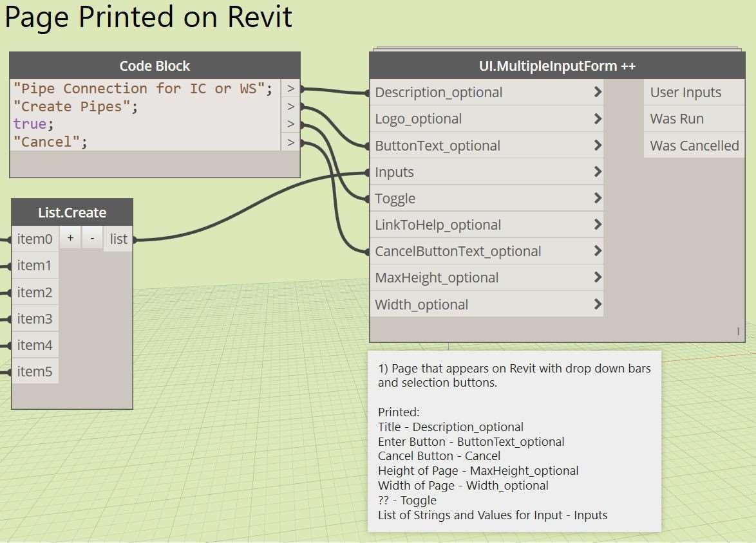
Task: Click the item1 input port
Action: coord(35,265)
